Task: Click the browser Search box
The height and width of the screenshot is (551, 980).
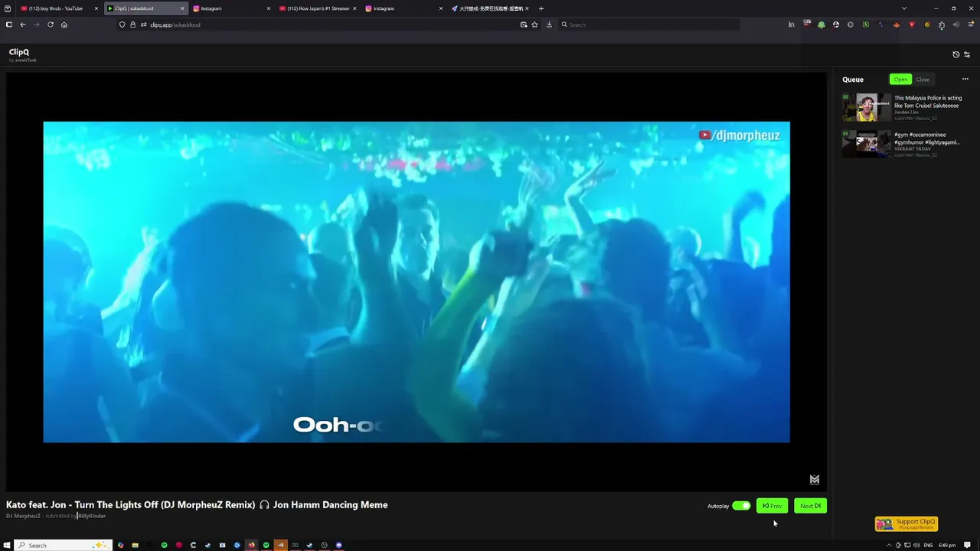Action: click(649, 24)
